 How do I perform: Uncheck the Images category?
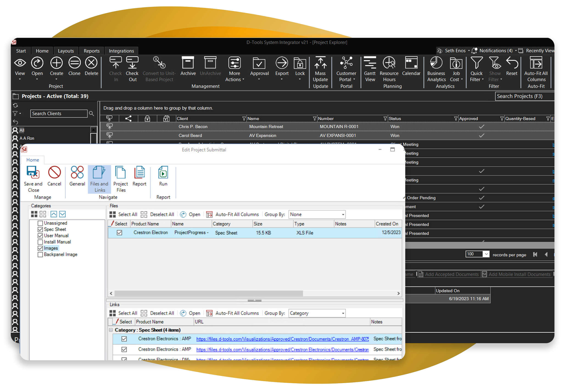(41, 248)
